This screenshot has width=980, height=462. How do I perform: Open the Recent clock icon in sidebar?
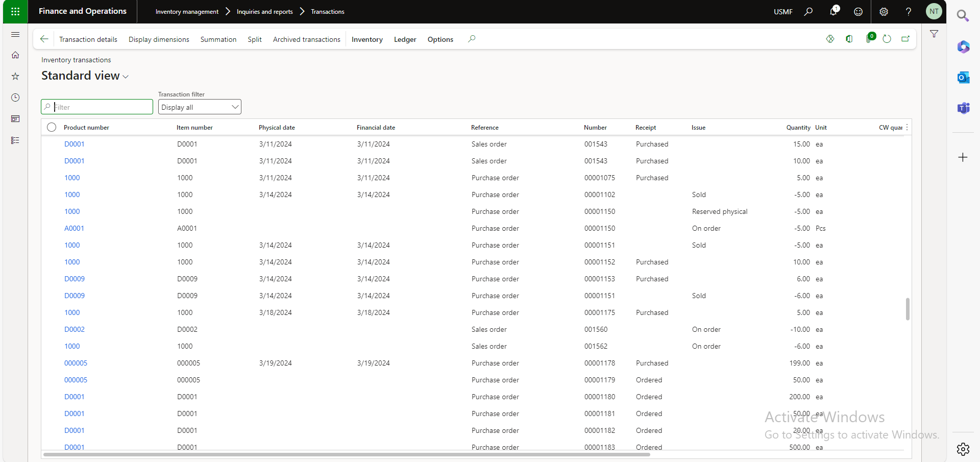(x=15, y=98)
